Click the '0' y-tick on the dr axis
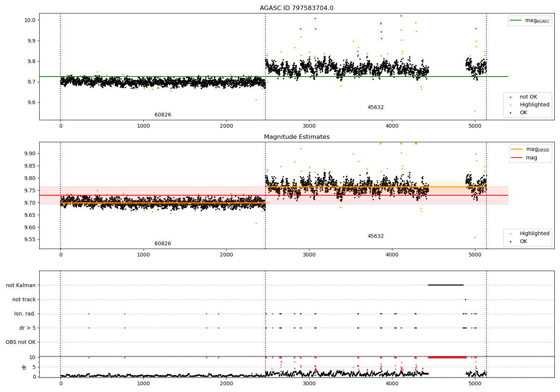This screenshot has width=560, height=392. click(x=34, y=377)
